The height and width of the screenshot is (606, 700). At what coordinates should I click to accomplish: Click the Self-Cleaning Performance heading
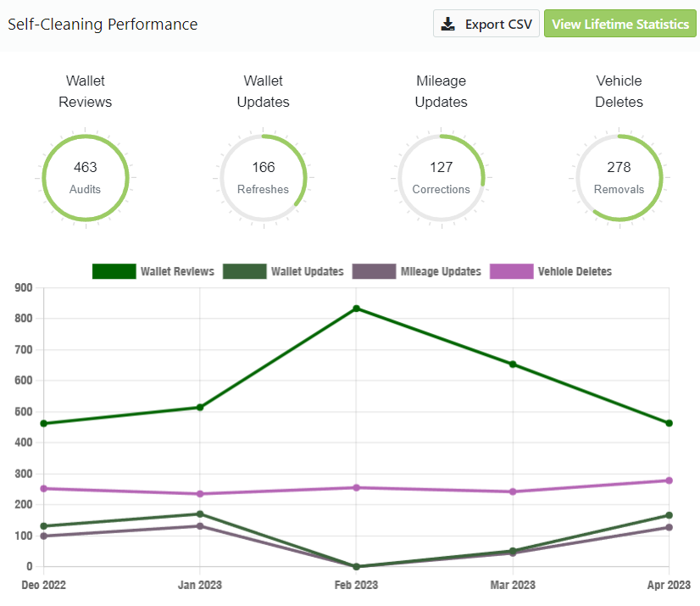tap(103, 24)
